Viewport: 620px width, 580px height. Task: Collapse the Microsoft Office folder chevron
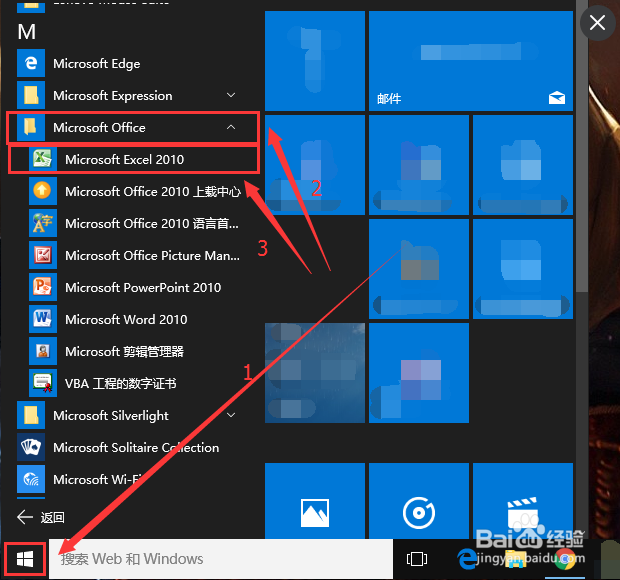coord(231,127)
